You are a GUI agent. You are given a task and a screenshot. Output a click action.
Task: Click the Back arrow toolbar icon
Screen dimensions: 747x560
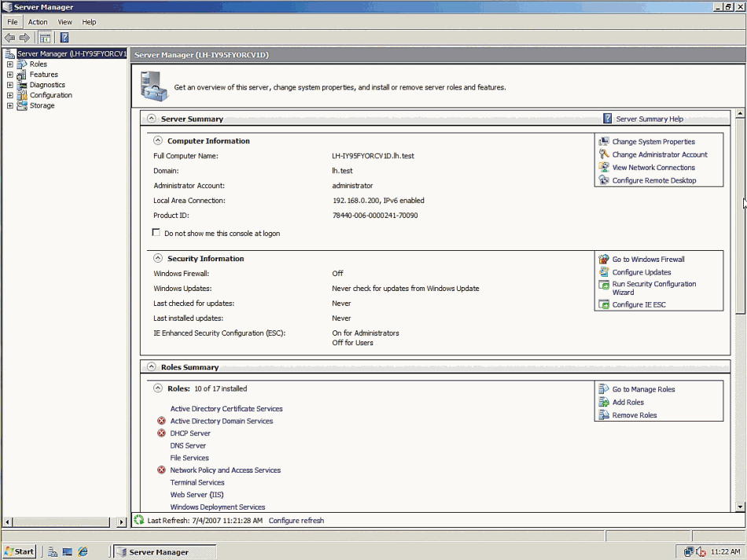click(x=10, y=38)
